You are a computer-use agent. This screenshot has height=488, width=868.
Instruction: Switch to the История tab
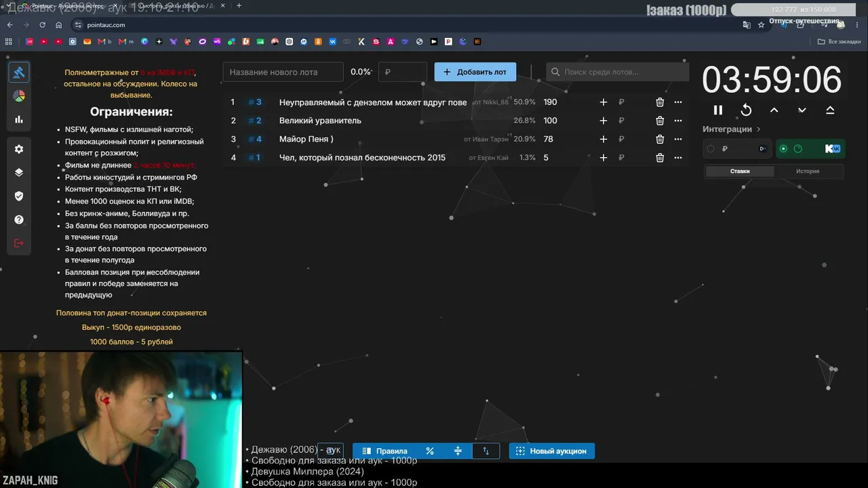808,171
